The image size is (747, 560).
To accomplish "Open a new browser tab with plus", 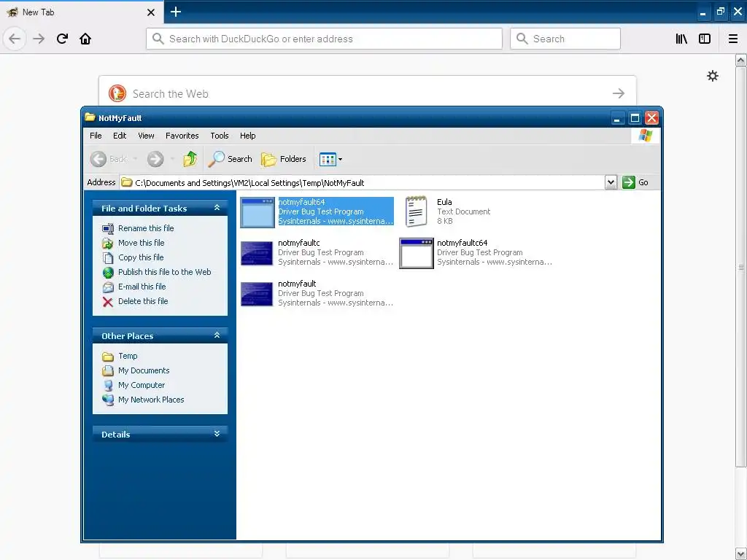I will (176, 12).
